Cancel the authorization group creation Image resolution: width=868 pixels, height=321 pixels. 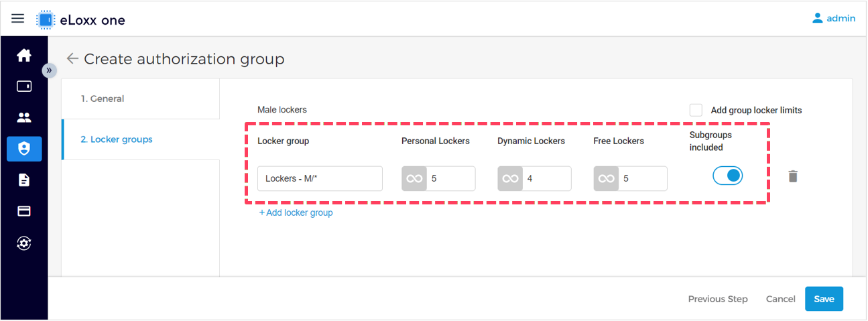pyautogui.click(x=781, y=299)
